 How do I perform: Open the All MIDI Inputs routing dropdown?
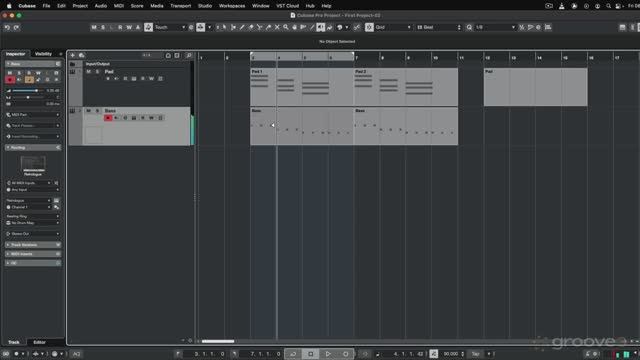click(x=29, y=183)
